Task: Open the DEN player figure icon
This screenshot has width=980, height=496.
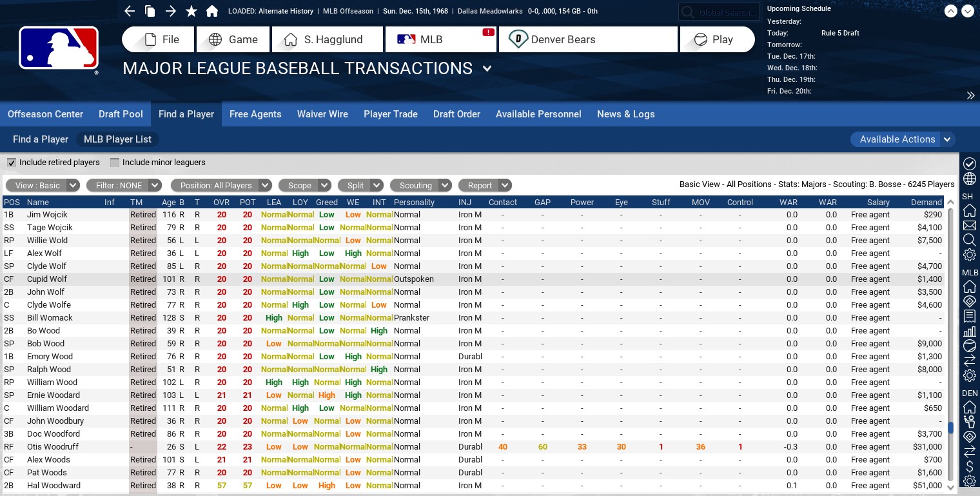Action: pyautogui.click(x=970, y=422)
